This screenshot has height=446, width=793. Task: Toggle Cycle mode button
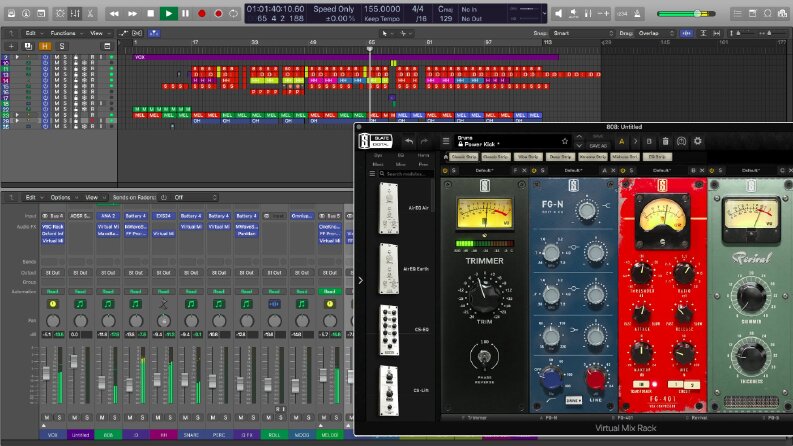(233, 14)
